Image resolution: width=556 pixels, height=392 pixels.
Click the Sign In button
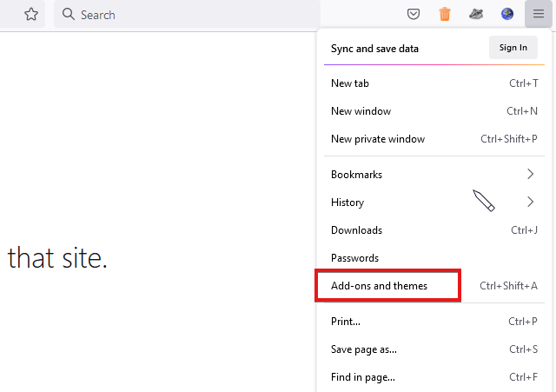pos(513,48)
